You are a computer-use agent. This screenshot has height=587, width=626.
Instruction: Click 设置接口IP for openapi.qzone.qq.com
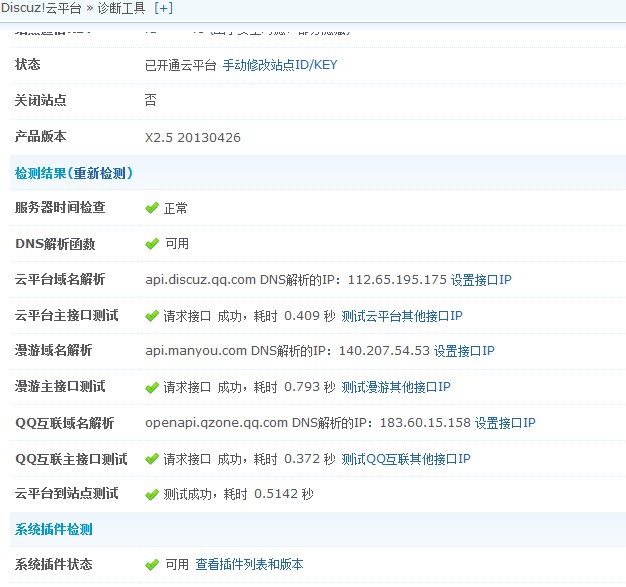click(505, 422)
